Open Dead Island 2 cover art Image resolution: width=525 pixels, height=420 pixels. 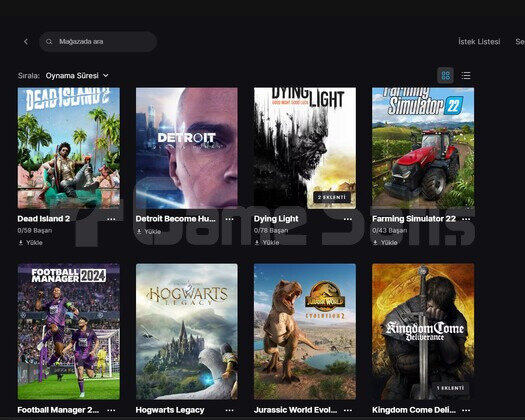(x=69, y=148)
